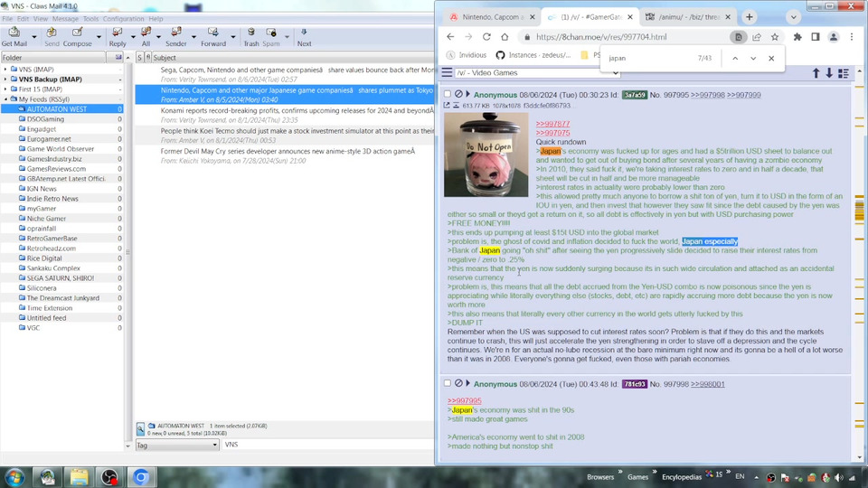868x488 pixels.
Task: Open /v/ - Video Games board dropdown
Action: (537, 73)
